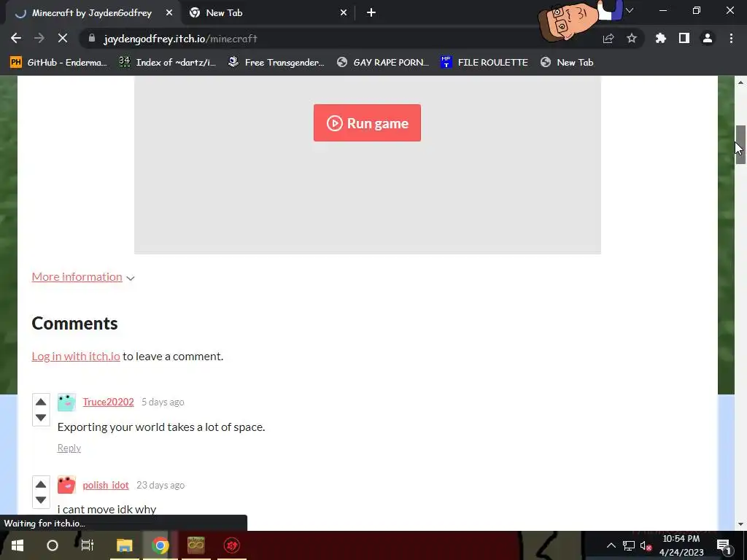Click the scrollbar up arrow

coord(740,82)
